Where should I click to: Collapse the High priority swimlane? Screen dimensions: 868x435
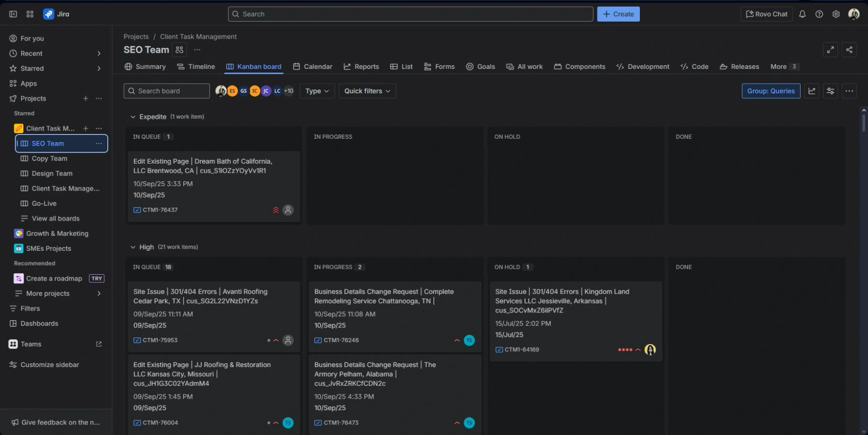[x=132, y=247]
